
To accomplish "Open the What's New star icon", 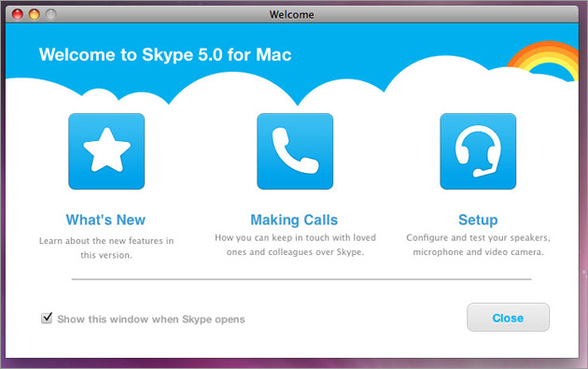I will click(106, 151).
